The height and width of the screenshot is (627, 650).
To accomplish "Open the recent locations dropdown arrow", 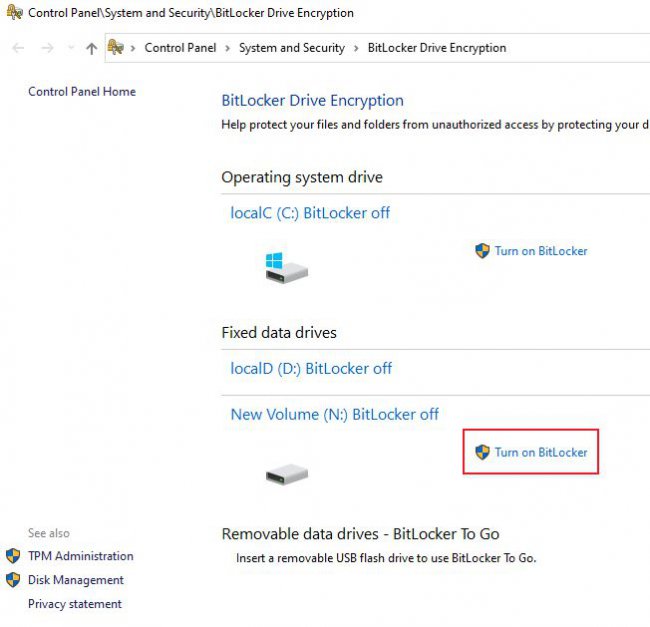I will pyautogui.click(x=71, y=48).
